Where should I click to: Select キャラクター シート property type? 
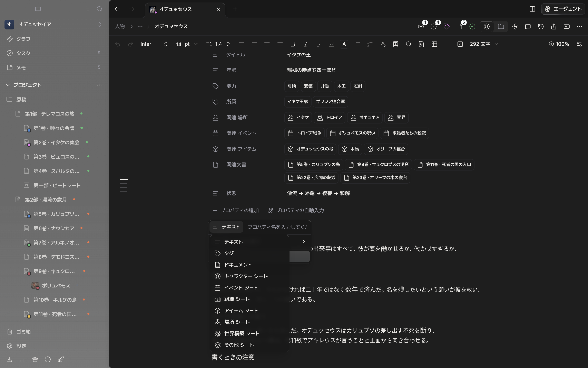249,276
